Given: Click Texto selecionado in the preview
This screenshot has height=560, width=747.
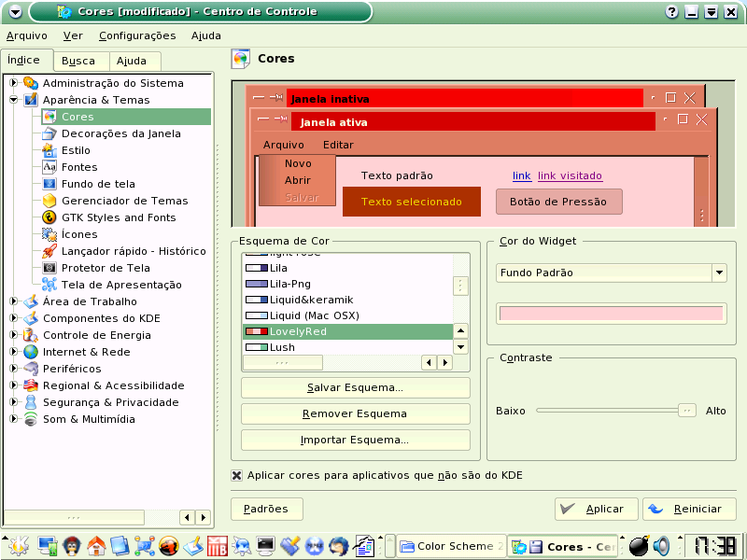Looking at the screenshot, I should [412, 202].
